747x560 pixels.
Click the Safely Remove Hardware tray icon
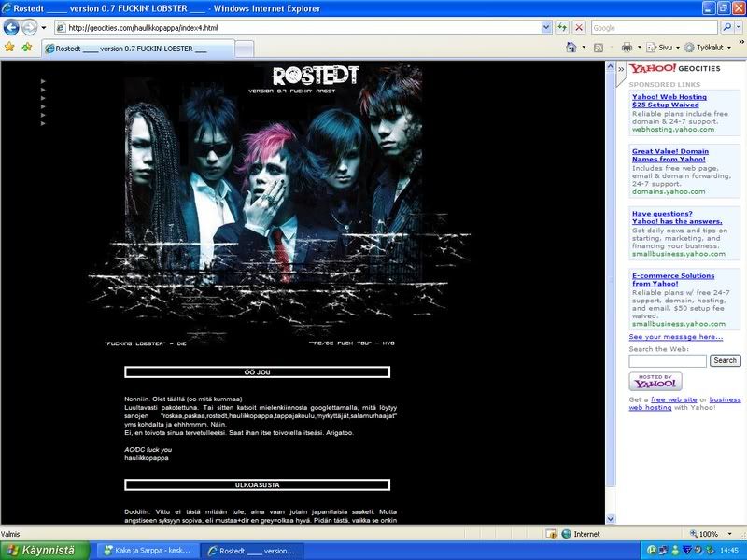tap(710, 551)
